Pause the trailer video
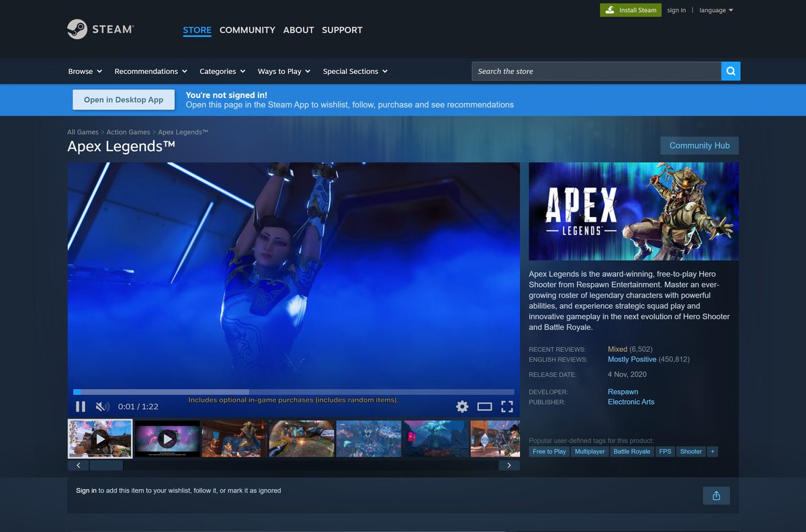 pyautogui.click(x=81, y=406)
